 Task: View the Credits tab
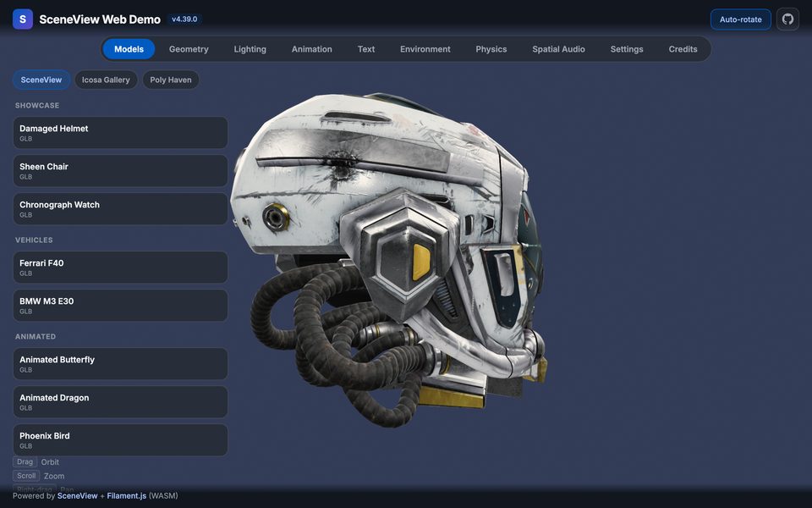coord(683,49)
